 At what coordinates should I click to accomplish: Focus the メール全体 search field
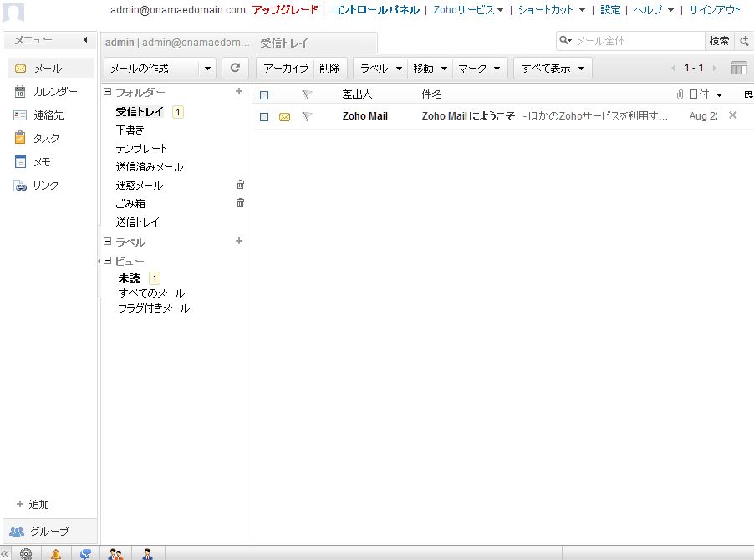tap(639, 41)
